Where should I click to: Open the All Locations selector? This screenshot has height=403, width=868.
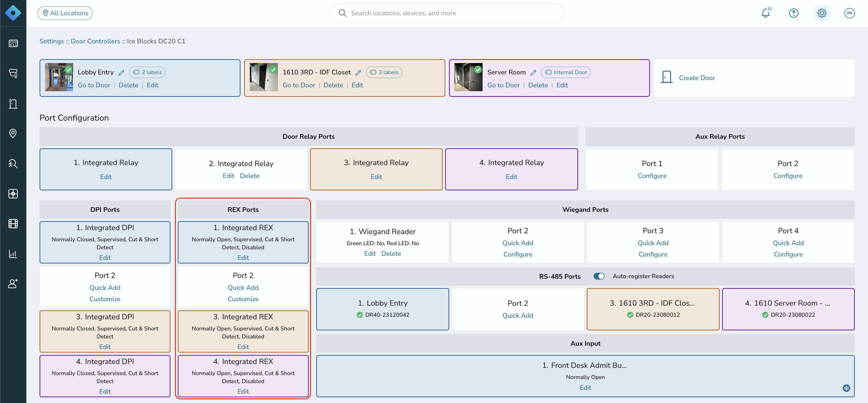[x=65, y=13]
